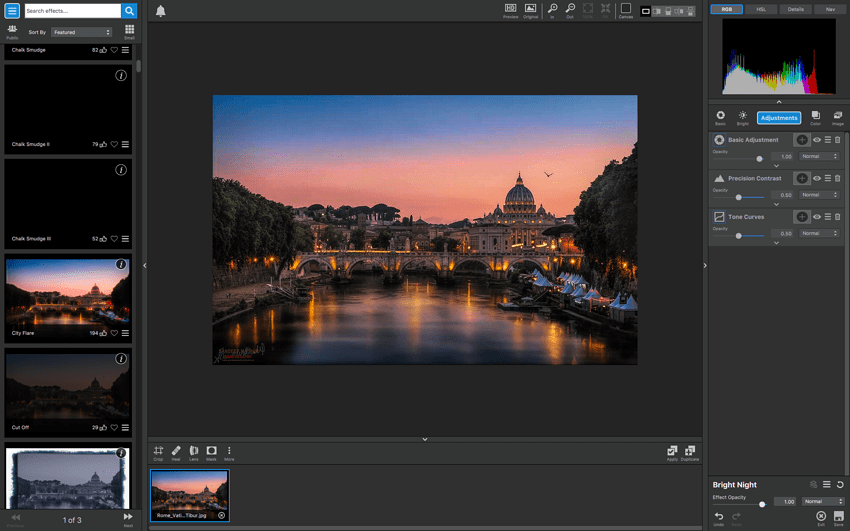The width and height of the screenshot is (850, 531).
Task: Adjust the Bright Night Effect Opacity slider
Action: pos(762,503)
